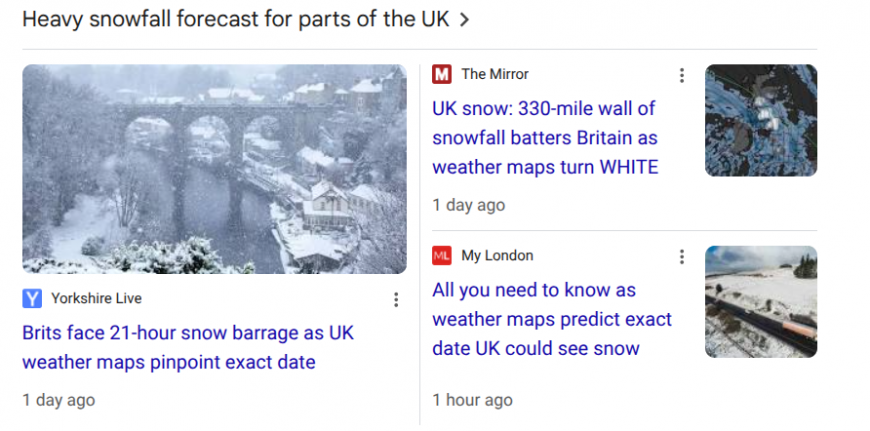Screen dimensions: 870x431
Task: Expand the chevron beside Heavy snowfall heading
Action: [x=464, y=20]
